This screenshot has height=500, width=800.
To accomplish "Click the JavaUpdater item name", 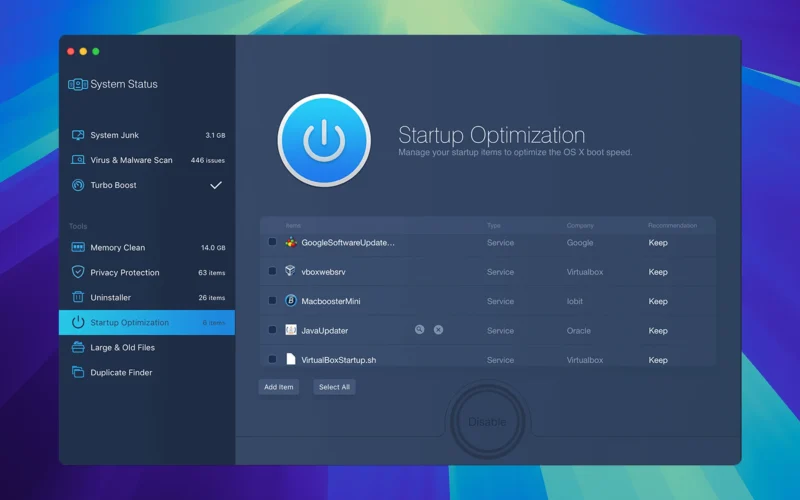I will coord(324,331).
